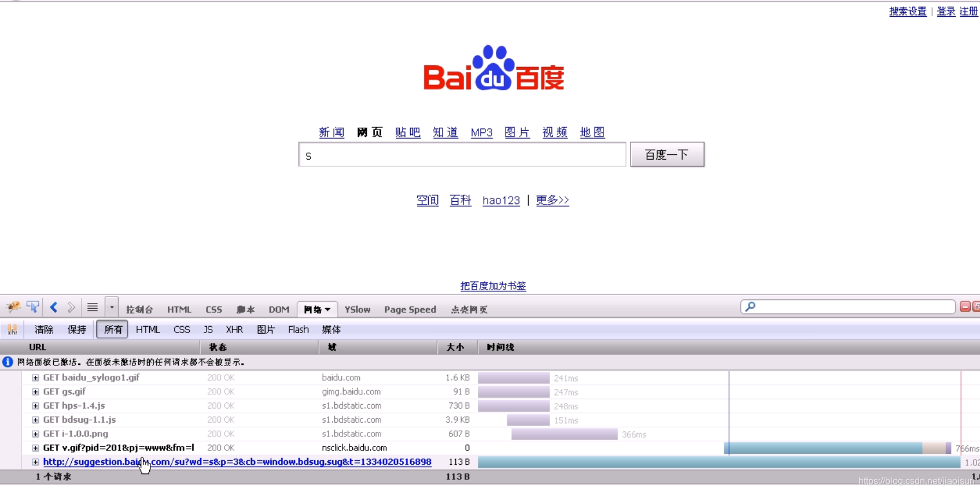
Task: Open the hao123 link
Action: point(501,201)
